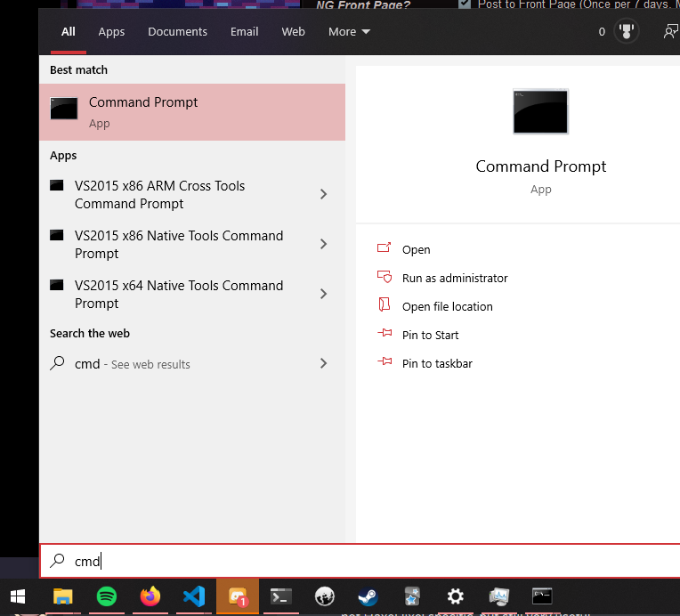Open the system monitor icon in the taskbar
The height and width of the screenshot is (616, 680).
click(x=498, y=596)
